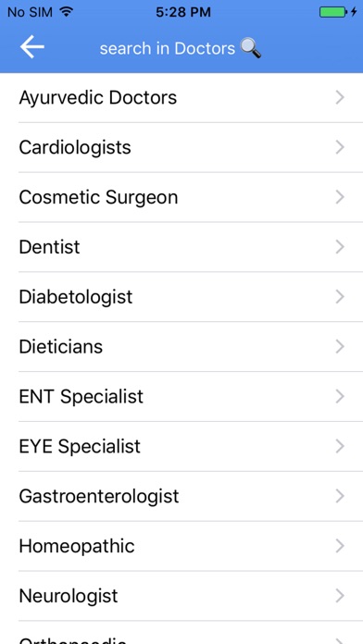
Task: Select Cardiologists from the list
Action: pos(181,147)
